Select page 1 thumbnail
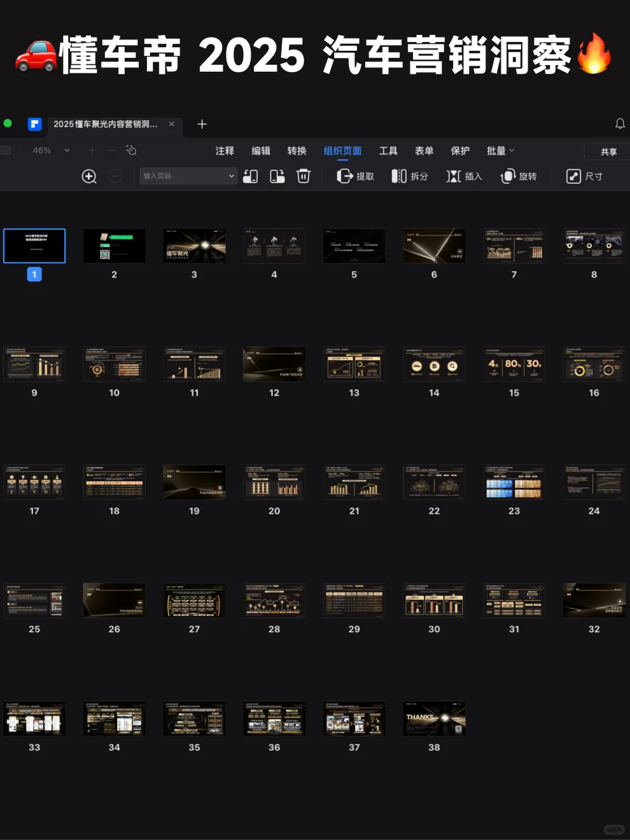 pyautogui.click(x=34, y=246)
